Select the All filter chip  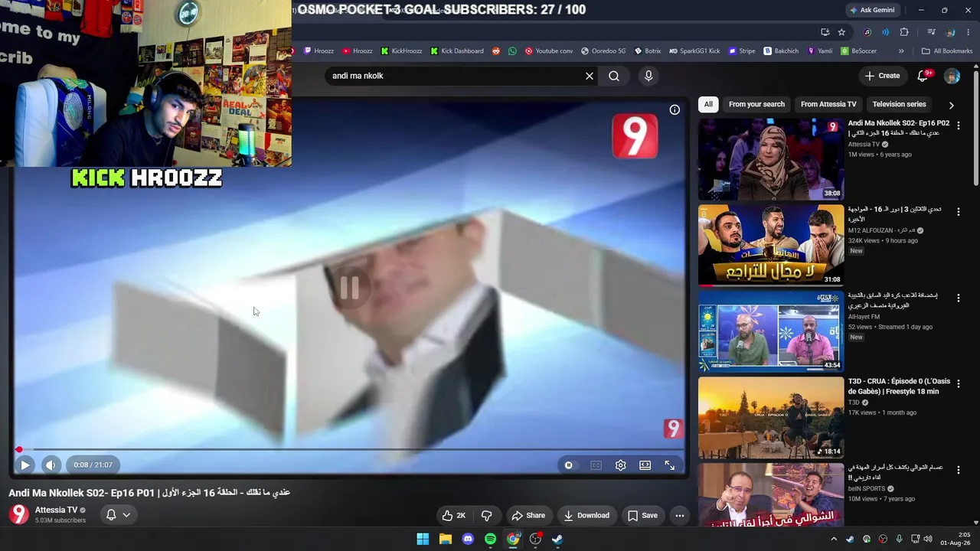(x=708, y=104)
